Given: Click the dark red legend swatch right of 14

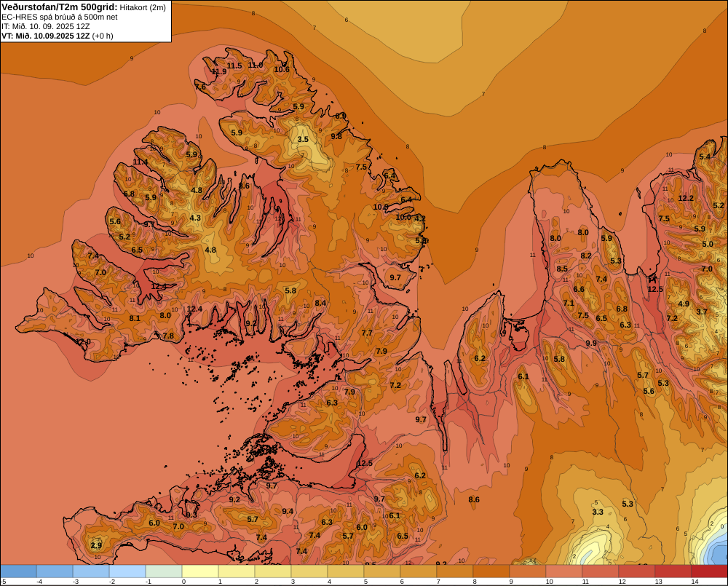Looking at the screenshot, I should (709, 571).
